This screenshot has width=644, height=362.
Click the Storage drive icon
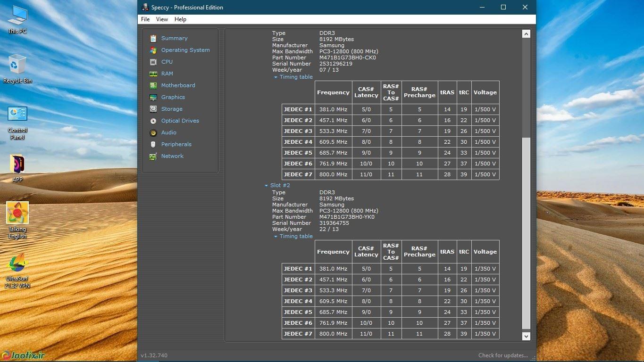coord(153,109)
